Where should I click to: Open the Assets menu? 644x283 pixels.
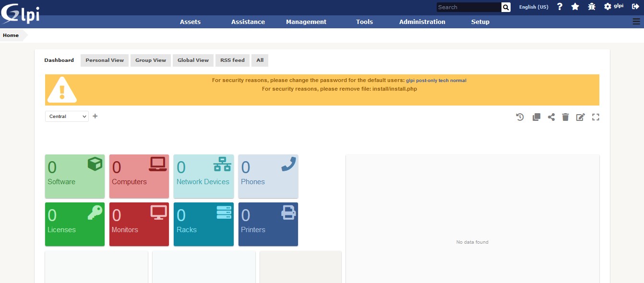[190, 22]
